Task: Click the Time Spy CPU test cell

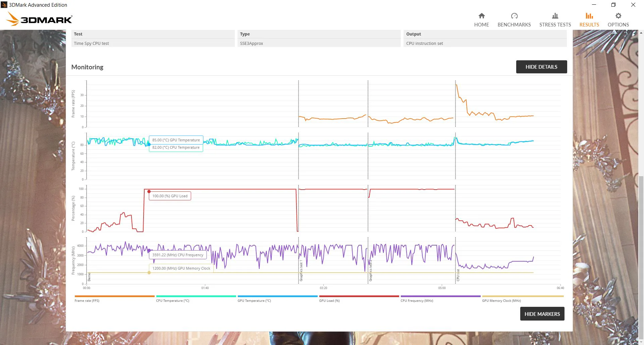Action: pos(153,43)
